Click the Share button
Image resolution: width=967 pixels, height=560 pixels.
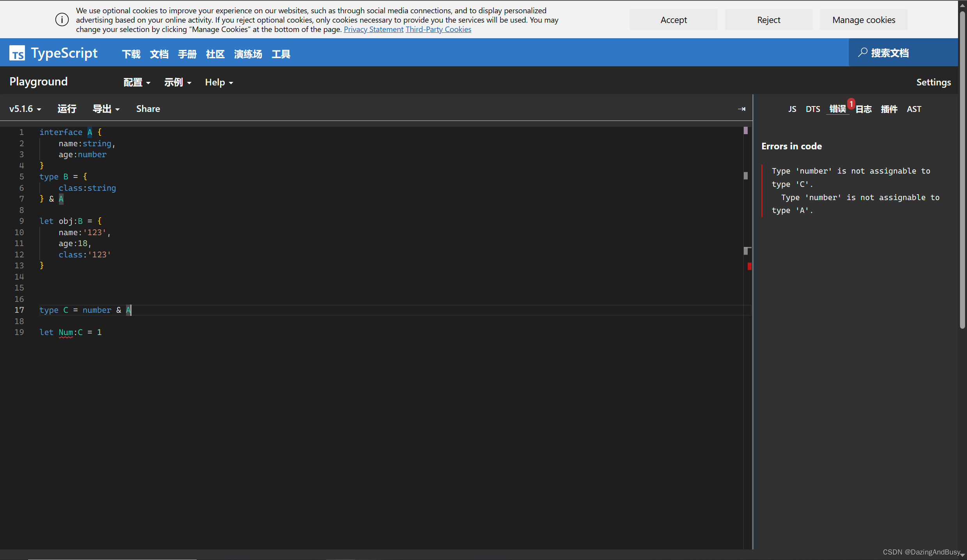coord(148,109)
